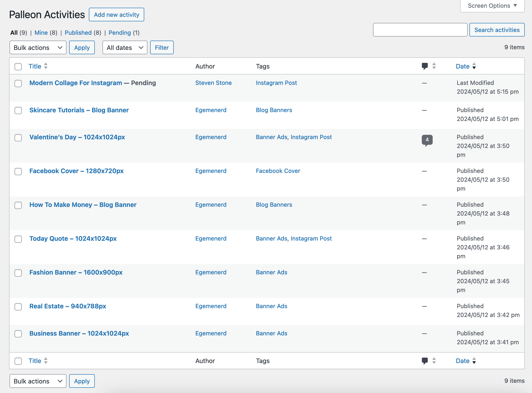Click Add new activity button
Image resolution: width=532 pixels, height=393 pixels.
coord(117,15)
